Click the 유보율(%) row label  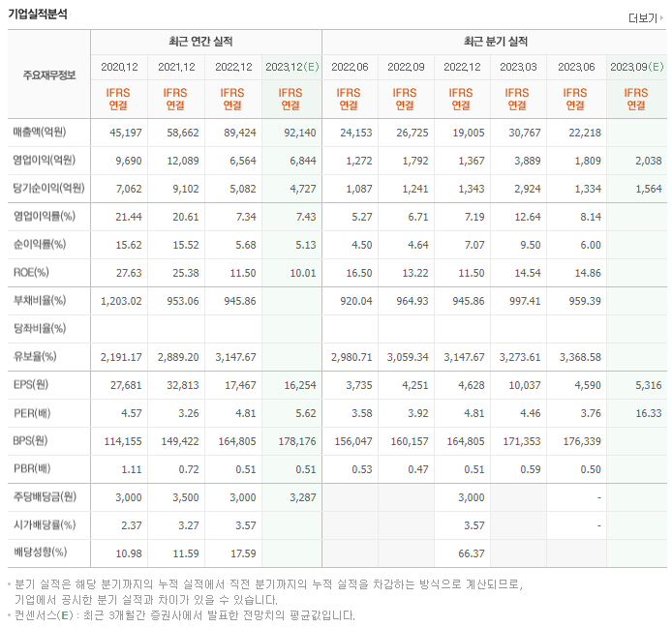coord(35,356)
